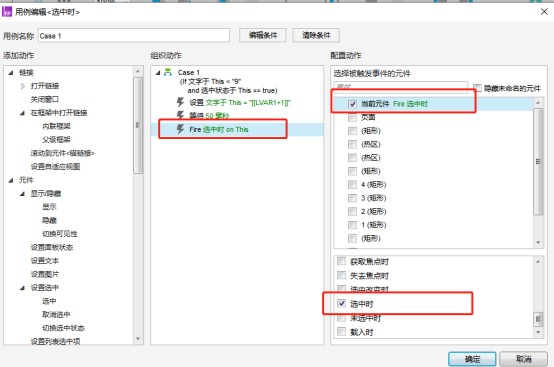Collapse the 显示/隐藏 node arrow

(23, 194)
